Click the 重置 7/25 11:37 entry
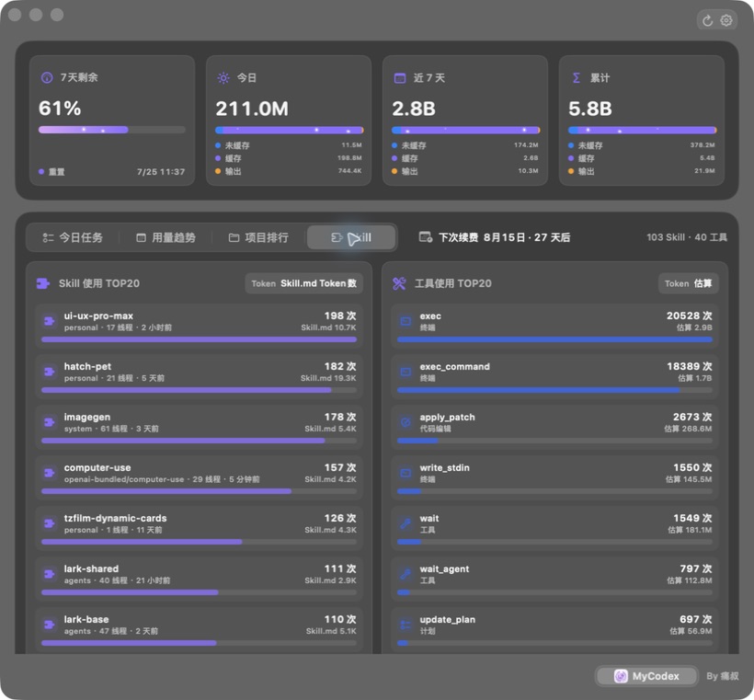Image resolution: width=754 pixels, height=700 pixels. click(112, 172)
